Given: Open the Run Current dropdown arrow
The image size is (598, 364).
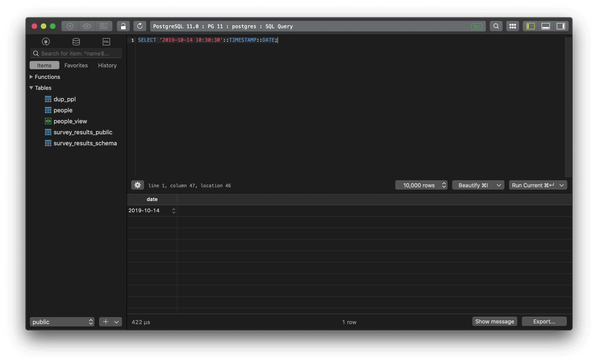Looking at the screenshot, I should coord(562,185).
